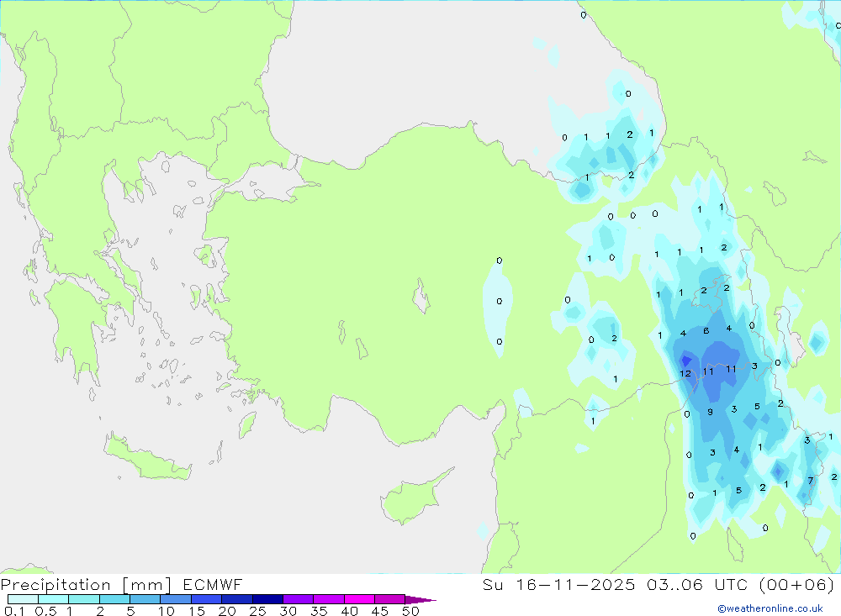The image size is (841, 616).
Task: Click the 20–25 mm dark blue swatch
Action: point(236,599)
